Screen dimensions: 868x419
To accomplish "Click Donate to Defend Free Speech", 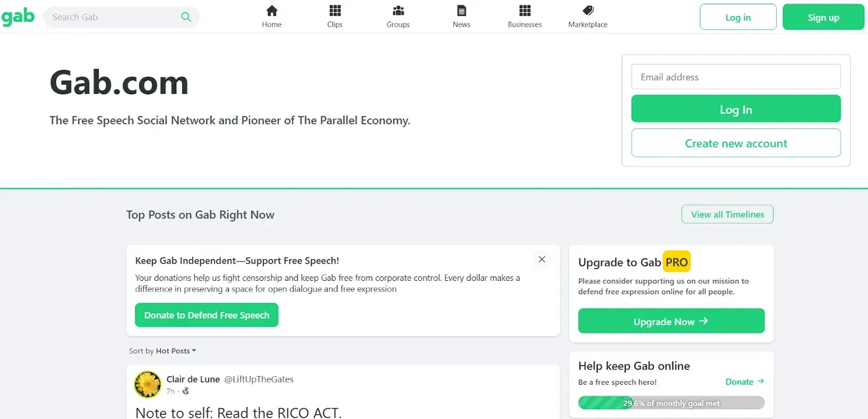I will pos(206,315).
